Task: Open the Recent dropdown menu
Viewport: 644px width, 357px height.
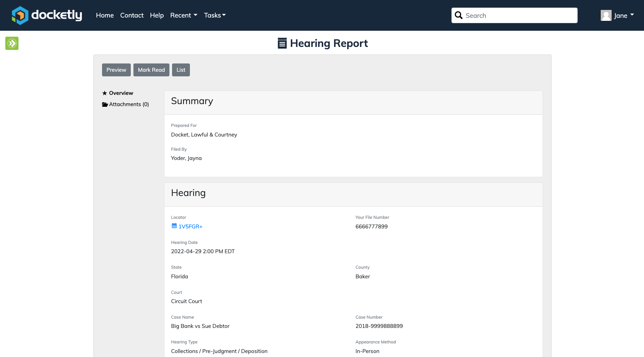Action: tap(184, 15)
